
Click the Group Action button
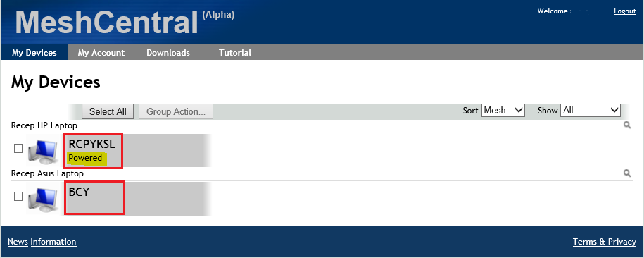[176, 111]
